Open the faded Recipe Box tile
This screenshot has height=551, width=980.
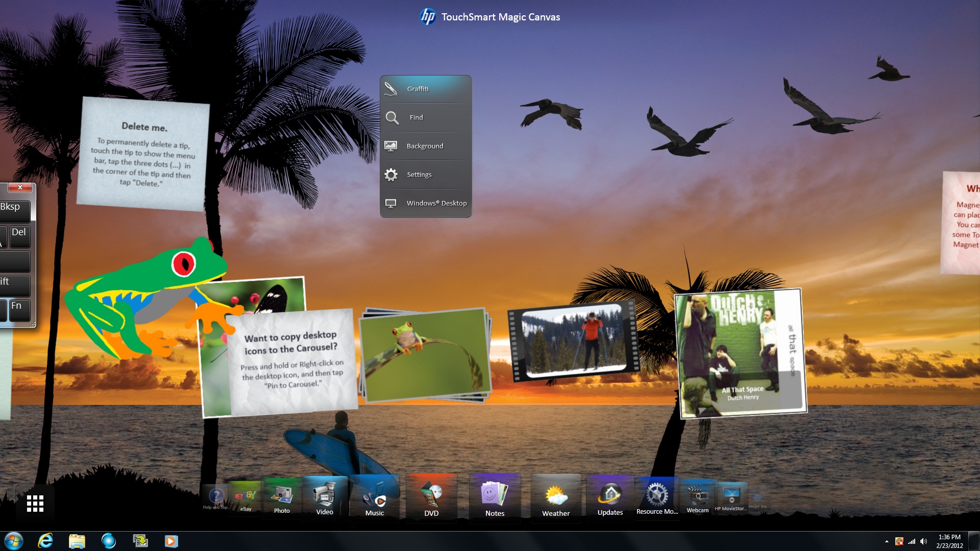click(757, 499)
